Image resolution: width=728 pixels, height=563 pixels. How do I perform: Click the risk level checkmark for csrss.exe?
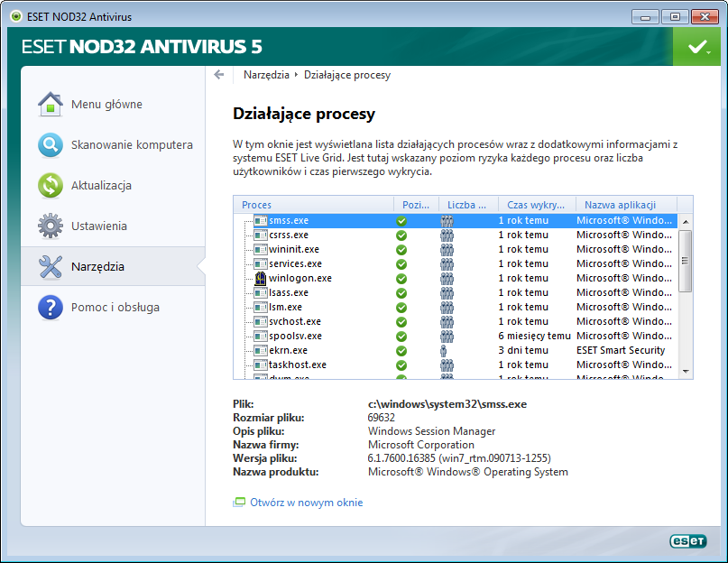pos(401,235)
